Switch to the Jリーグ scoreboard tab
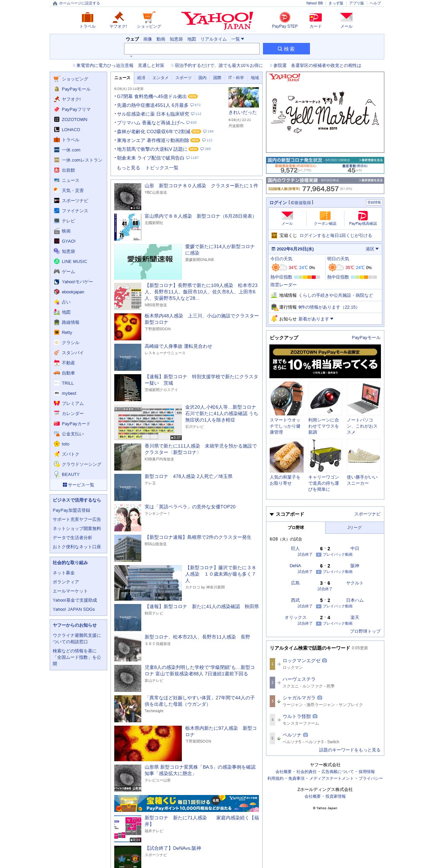 point(355,528)
